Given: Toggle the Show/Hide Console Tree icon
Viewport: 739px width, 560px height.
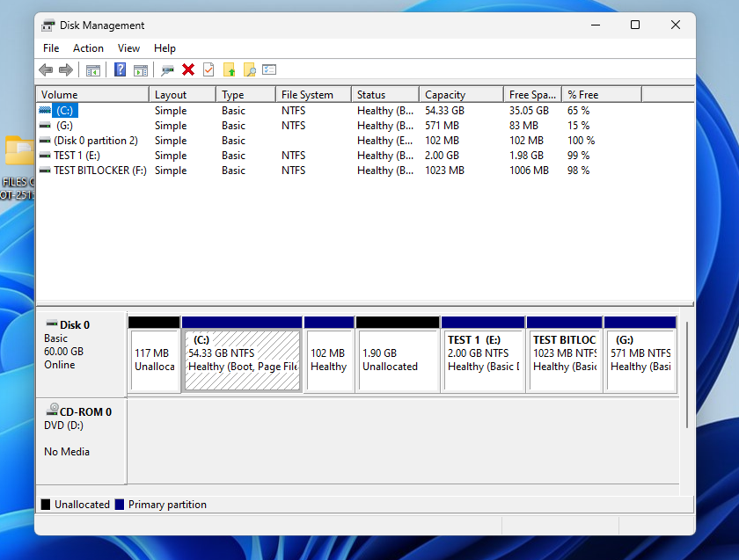Looking at the screenshot, I should [93, 70].
